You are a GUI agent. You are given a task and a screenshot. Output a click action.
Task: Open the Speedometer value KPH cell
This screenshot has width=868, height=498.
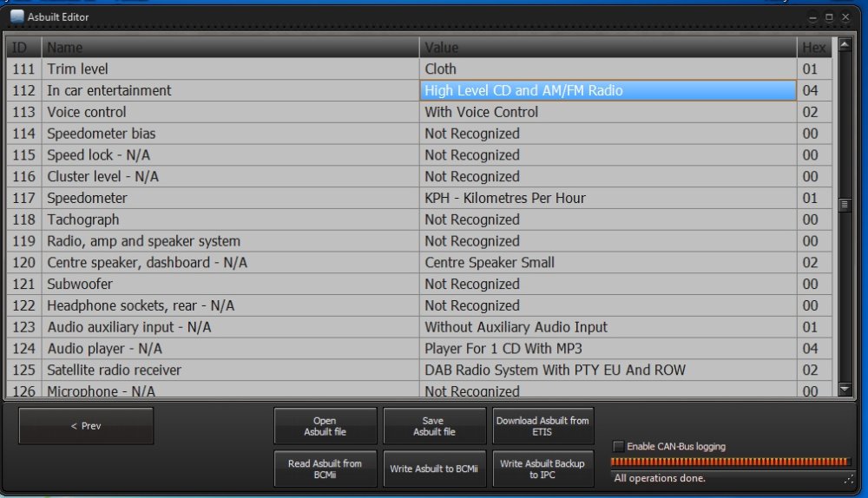tap(608, 198)
